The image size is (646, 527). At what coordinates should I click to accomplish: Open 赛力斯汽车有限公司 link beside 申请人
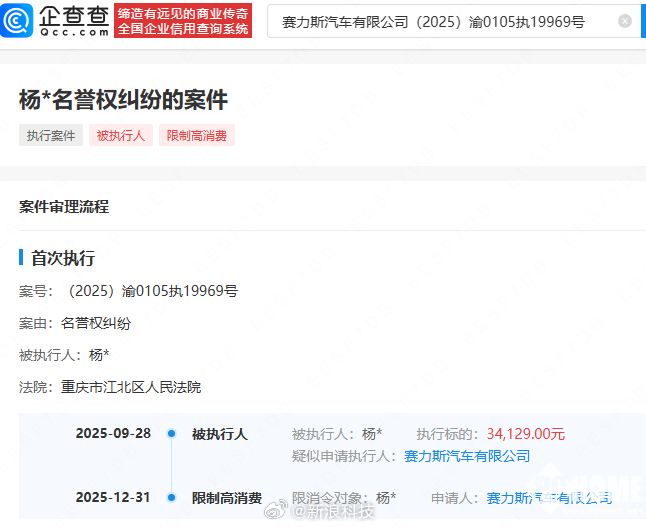click(x=548, y=497)
